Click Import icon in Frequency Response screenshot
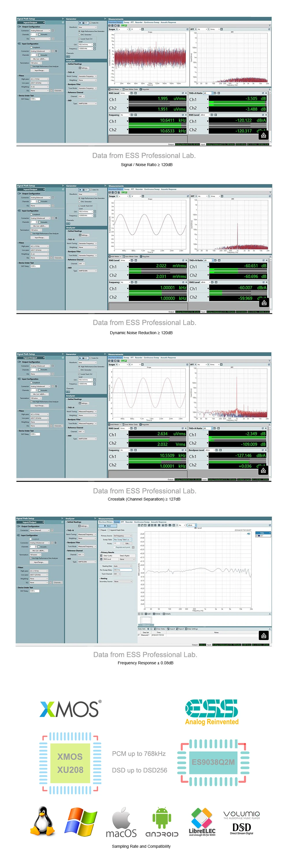This screenshot has width=289, height=868. [171, 629]
